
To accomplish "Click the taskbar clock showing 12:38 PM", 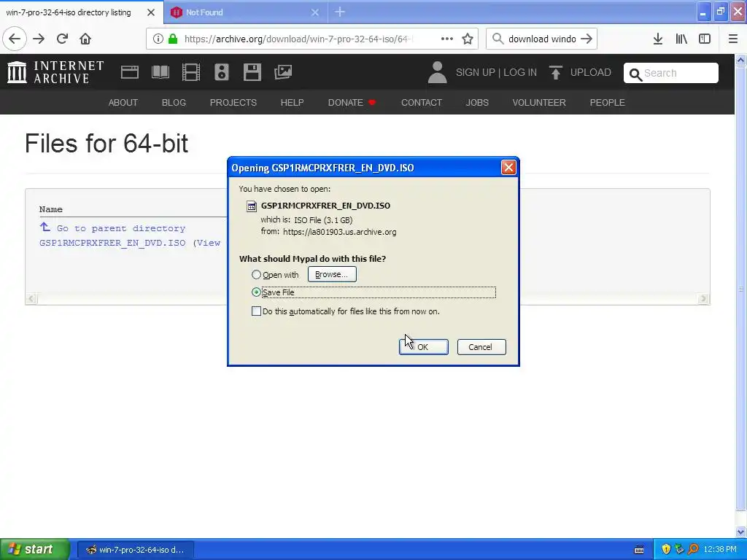I will [x=720, y=550].
